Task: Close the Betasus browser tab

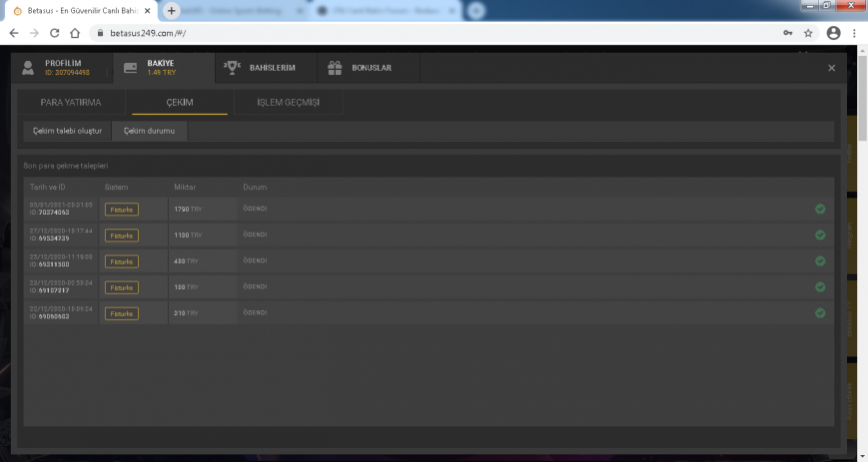Action: click(x=147, y=11)
